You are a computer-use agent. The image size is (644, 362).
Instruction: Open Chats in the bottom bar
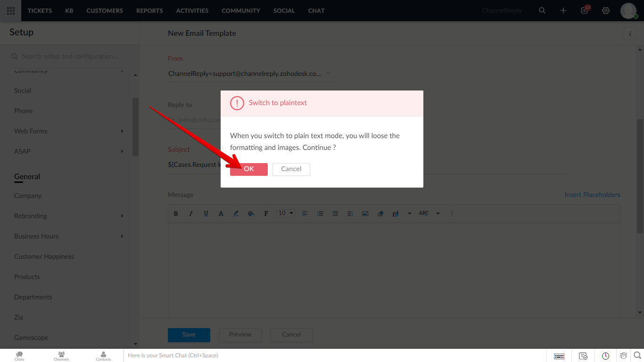click(x=19, y=356)
